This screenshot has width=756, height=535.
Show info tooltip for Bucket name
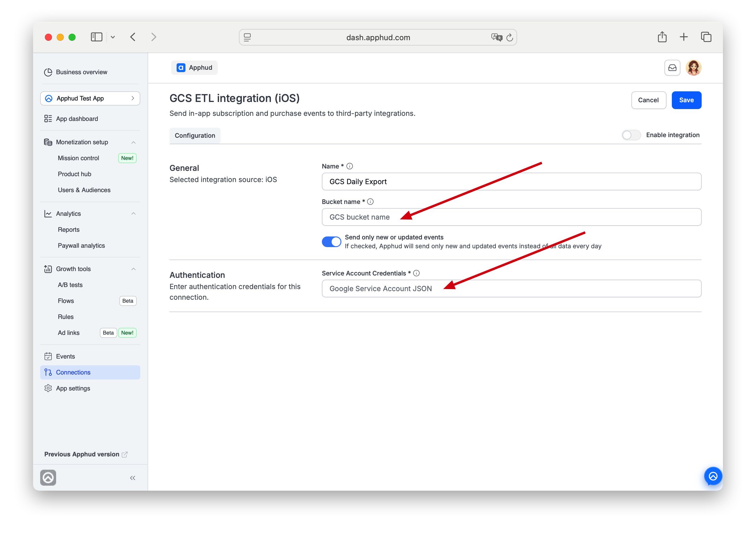[370, 202]
